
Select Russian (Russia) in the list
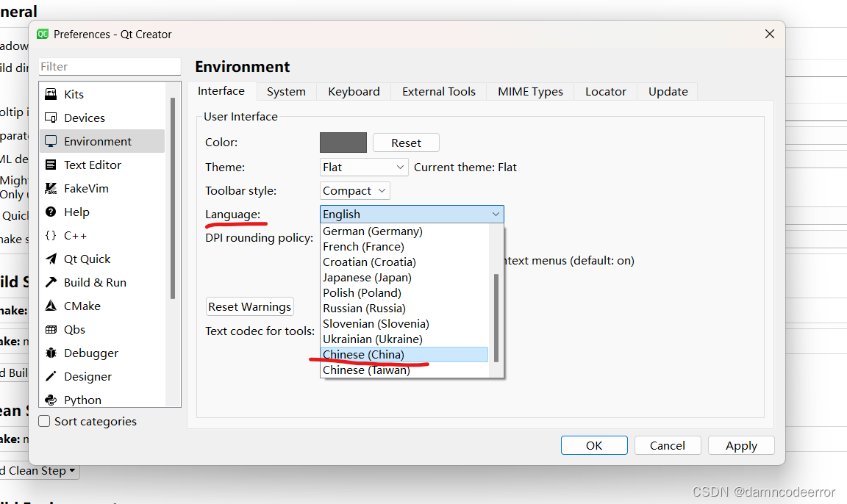(x=404, y=308)
